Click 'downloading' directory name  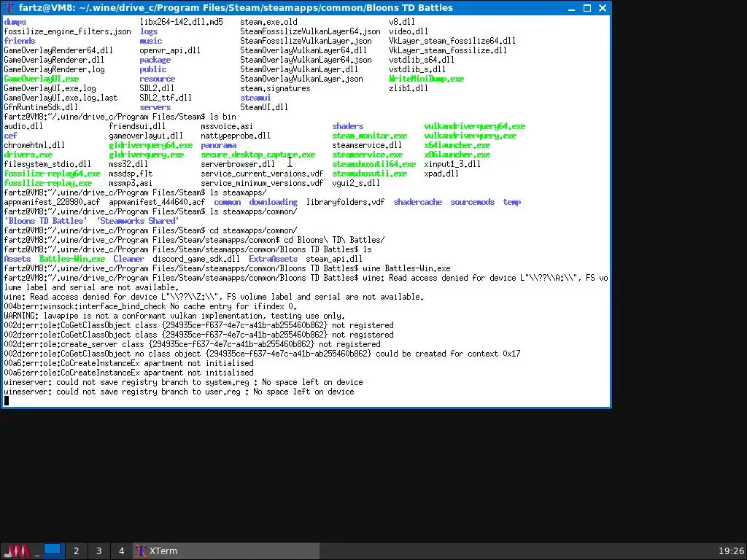coord(273,202)
